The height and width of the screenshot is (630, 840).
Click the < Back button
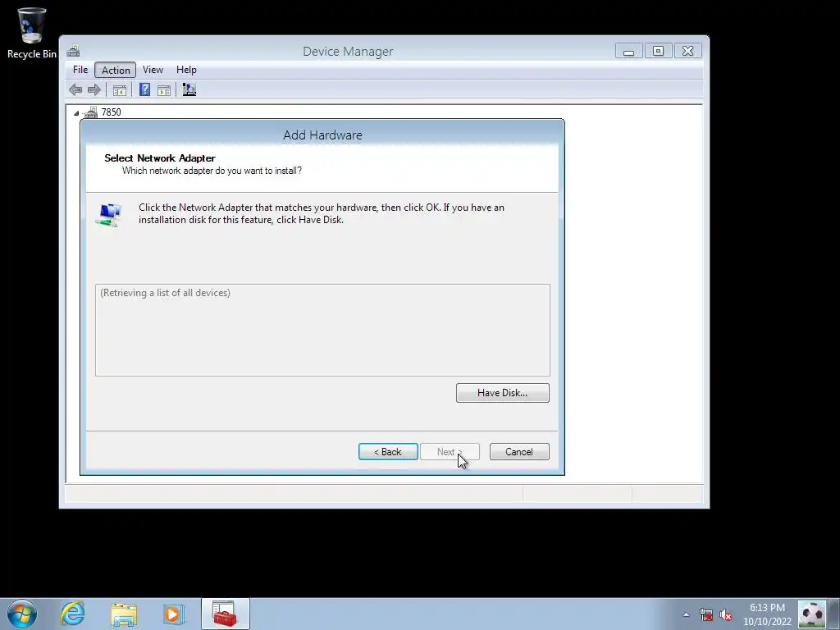click(x=388, y=452)
